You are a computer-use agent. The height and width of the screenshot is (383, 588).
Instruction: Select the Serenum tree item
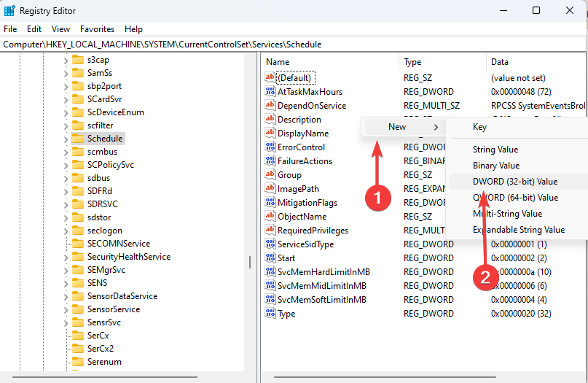coord(104,362)
